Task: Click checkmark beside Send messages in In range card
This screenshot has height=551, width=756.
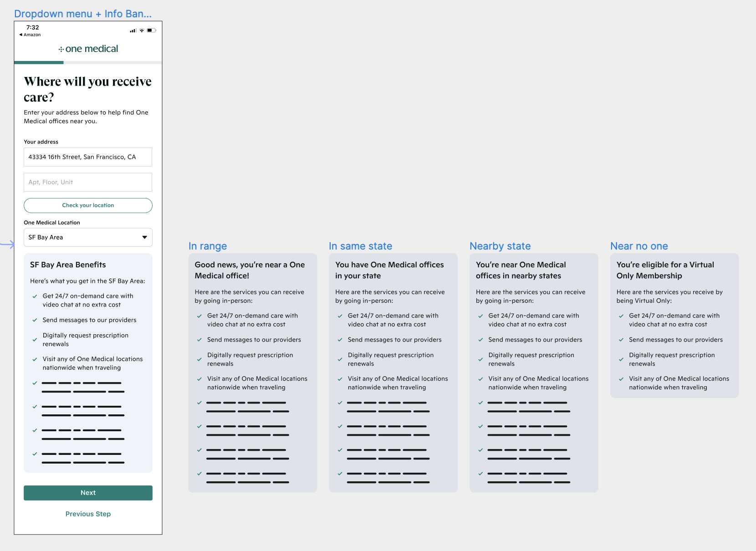Action: tap(199, 340)
